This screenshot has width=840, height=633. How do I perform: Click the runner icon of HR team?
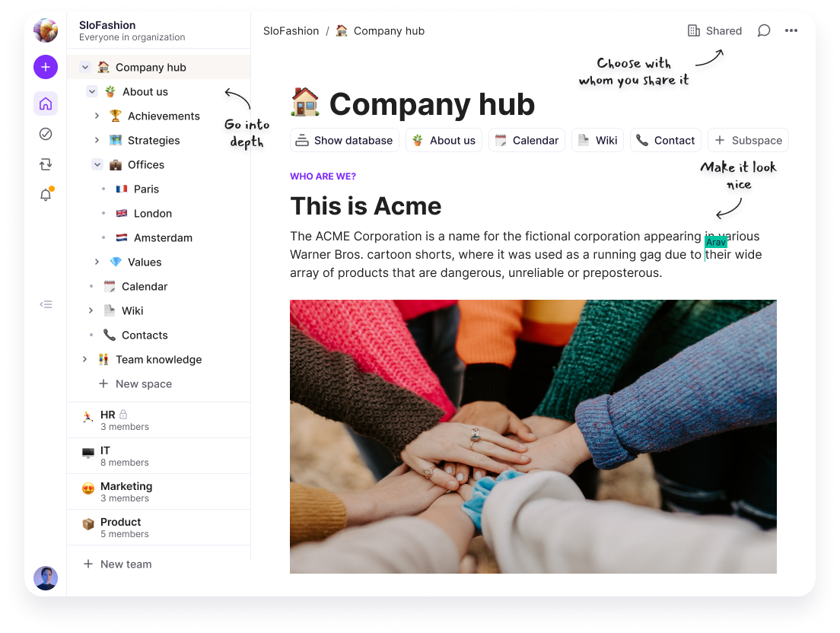[87, 417]
